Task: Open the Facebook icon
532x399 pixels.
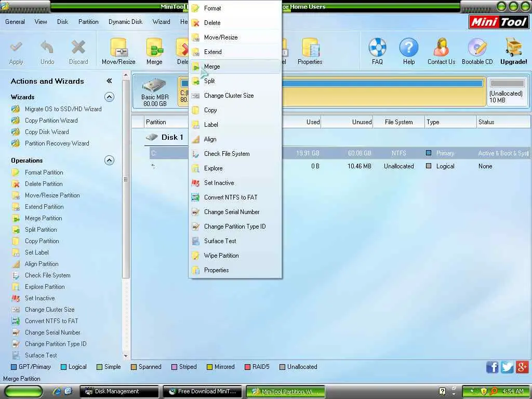Action: click(493, 367)
